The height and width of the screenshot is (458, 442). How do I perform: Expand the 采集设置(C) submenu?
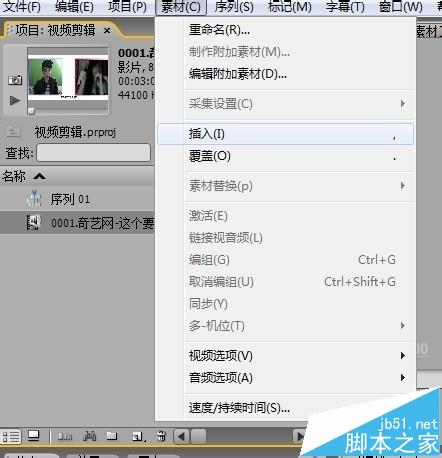[286, 104]
